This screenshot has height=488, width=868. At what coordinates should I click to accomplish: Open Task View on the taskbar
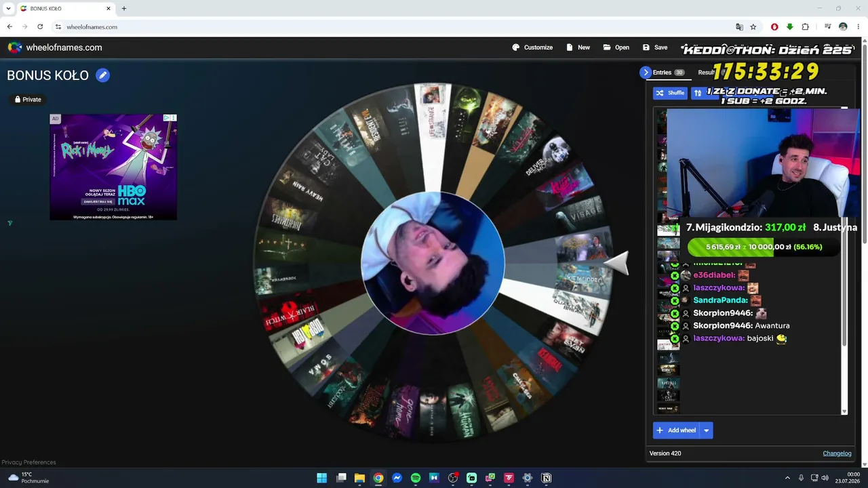click(x=341, y=478)
